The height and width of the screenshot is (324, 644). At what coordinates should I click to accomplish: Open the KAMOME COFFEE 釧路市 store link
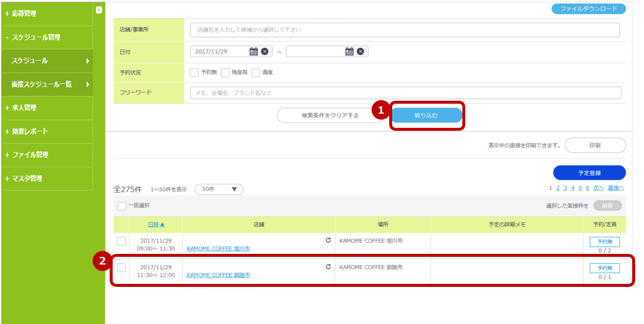click(x=218, y=275)
